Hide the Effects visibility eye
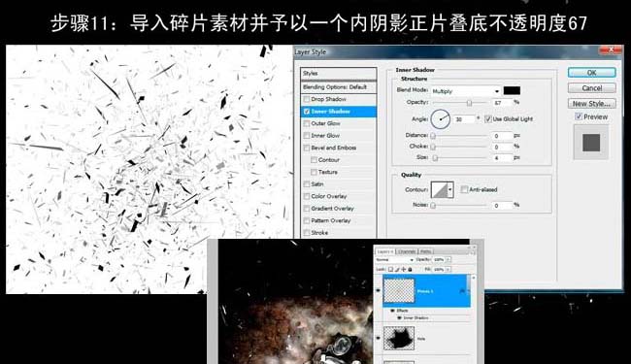 point(392,311)
